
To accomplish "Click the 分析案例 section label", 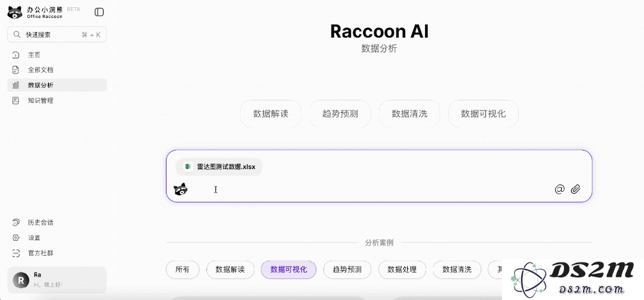I will (x=379, y=243).
